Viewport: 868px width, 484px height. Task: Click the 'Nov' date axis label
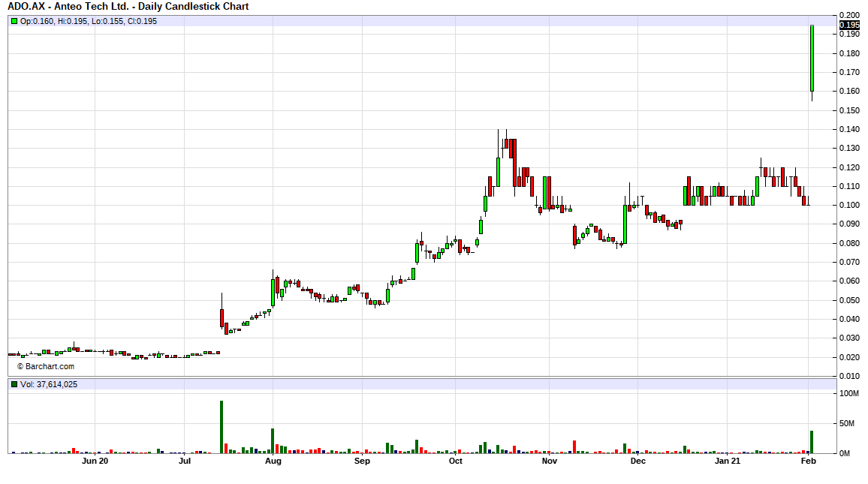click(x=549, y=461)
